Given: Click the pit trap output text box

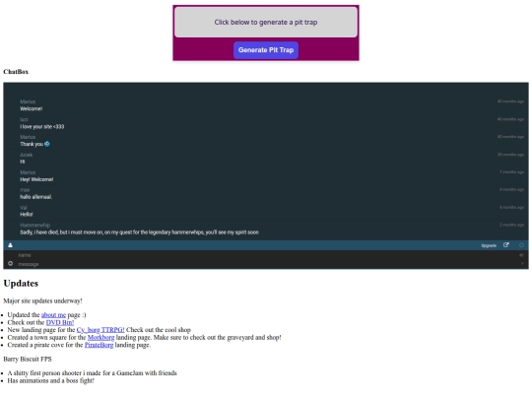Looking at the screenshot, I should click(x=266, y=22).
